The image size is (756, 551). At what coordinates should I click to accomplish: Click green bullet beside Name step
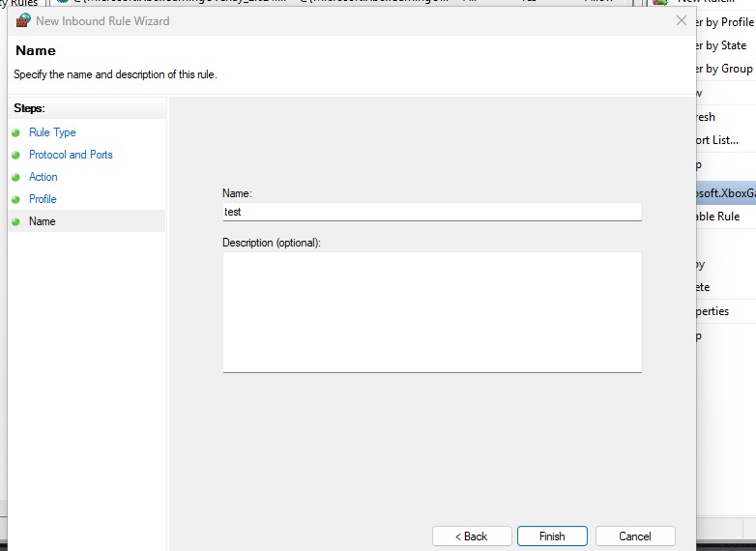[15, 221]
